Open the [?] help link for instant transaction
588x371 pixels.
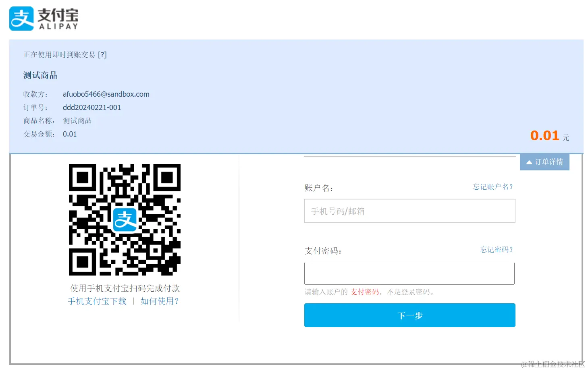(102, 55)
